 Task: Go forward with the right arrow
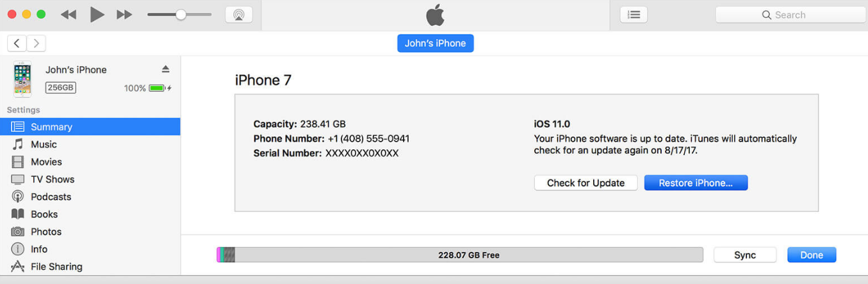click(37, 43)
